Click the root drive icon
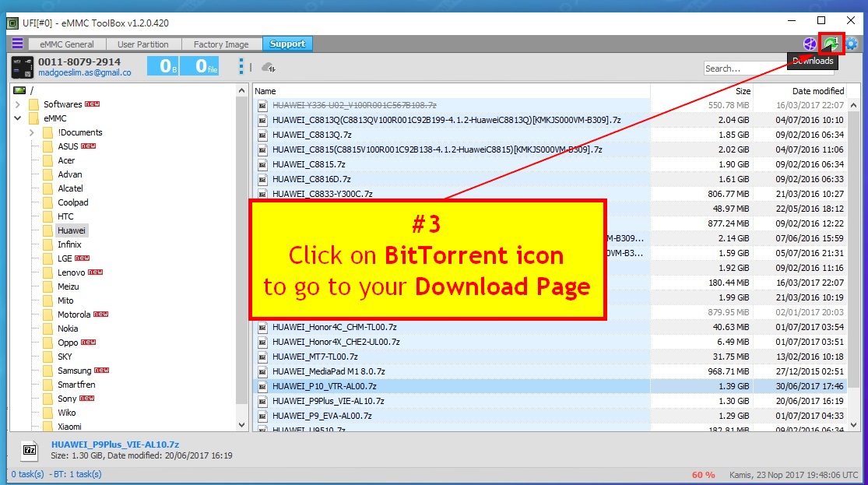This screenshot has width=868, height=485. 20,90
